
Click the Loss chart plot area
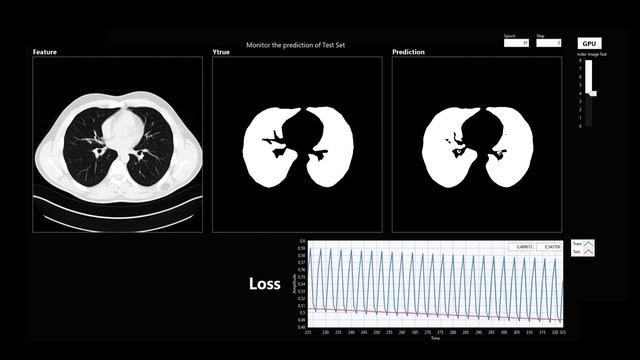(x=436, y=284)
